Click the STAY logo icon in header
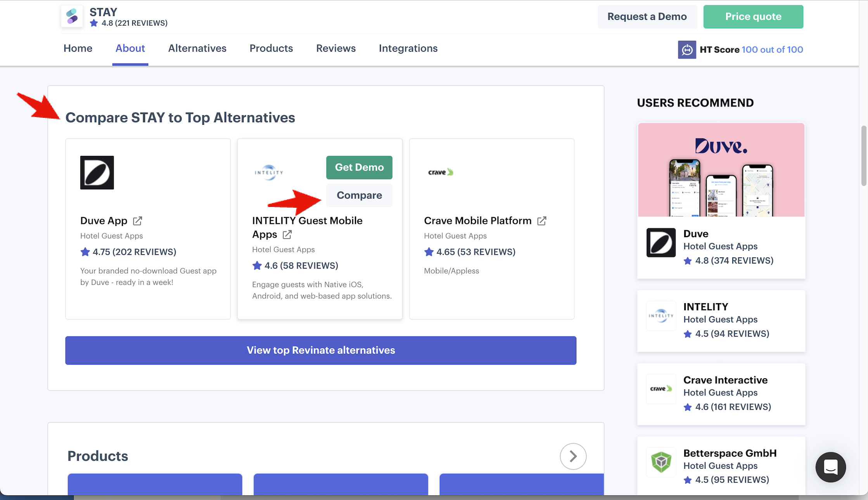Screen dimensions: 868x500 point(72,17)
